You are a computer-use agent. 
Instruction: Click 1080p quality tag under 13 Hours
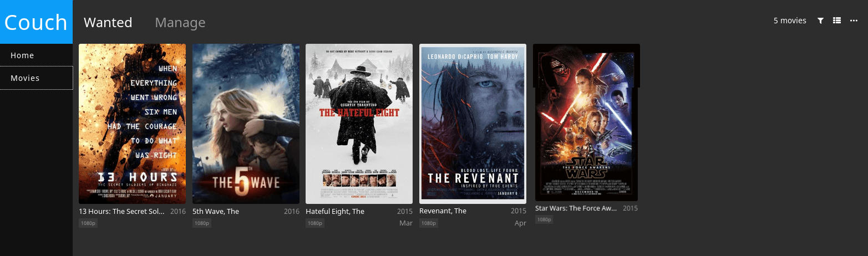coord(88,223)
